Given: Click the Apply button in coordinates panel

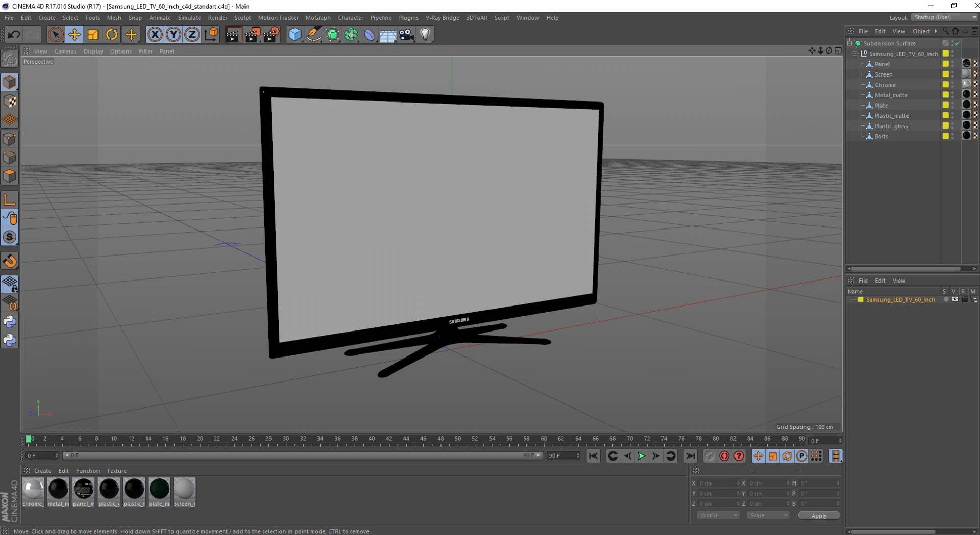Looking at the screenshot, I should 819,516.
